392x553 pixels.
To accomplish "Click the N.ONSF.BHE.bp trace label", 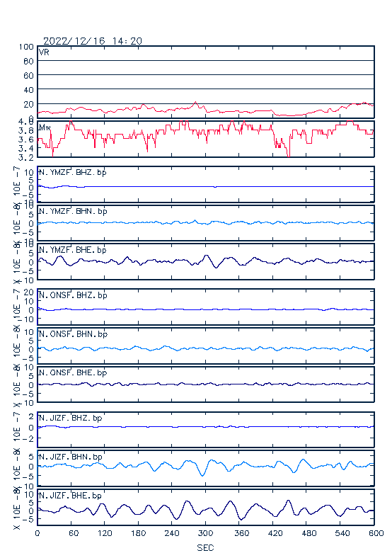I will point(73,372).
